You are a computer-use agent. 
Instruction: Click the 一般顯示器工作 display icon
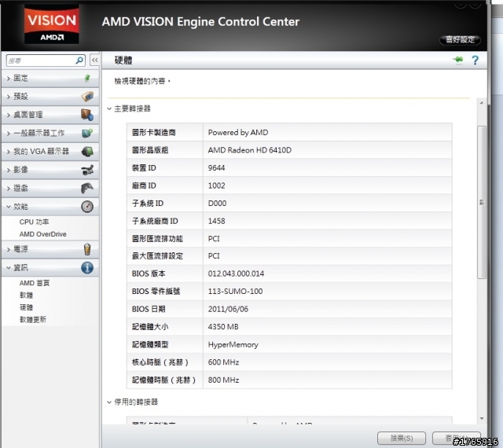pos(87,133)
